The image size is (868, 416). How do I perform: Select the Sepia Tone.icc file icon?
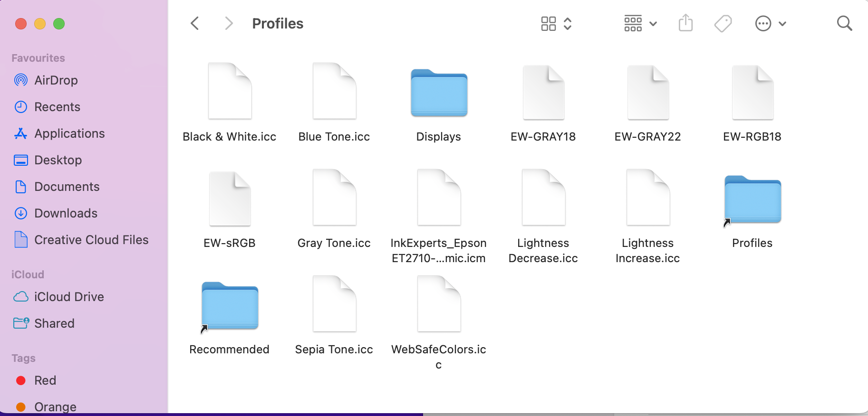click(x=334, y=303)
